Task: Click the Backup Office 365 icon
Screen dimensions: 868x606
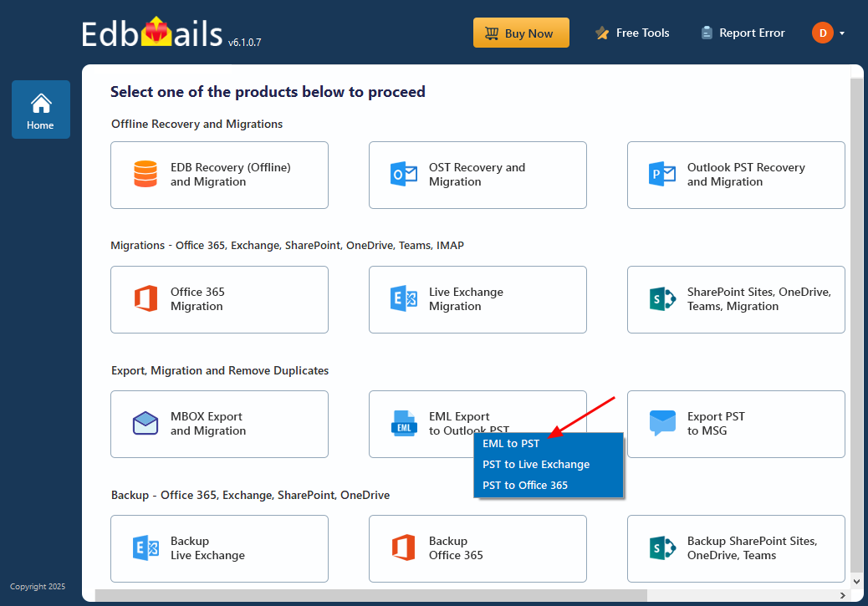Action: 404,547
